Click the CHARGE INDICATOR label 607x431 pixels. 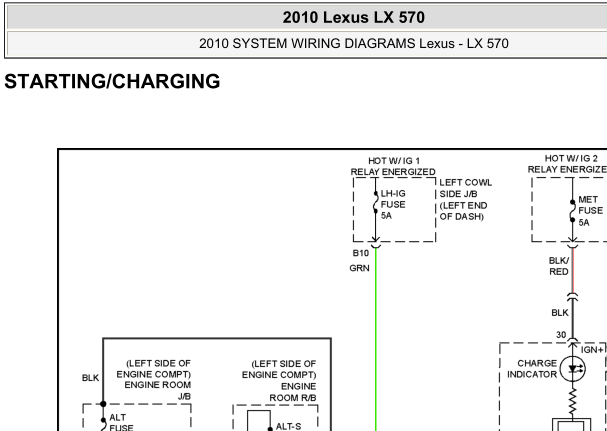(x=532, y=369)
